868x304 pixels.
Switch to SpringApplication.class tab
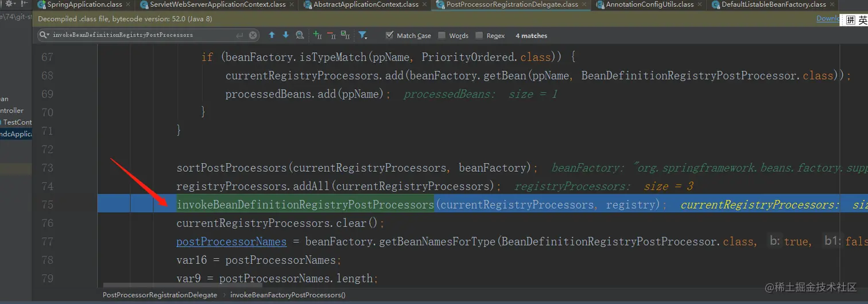(x=84, y=5)
